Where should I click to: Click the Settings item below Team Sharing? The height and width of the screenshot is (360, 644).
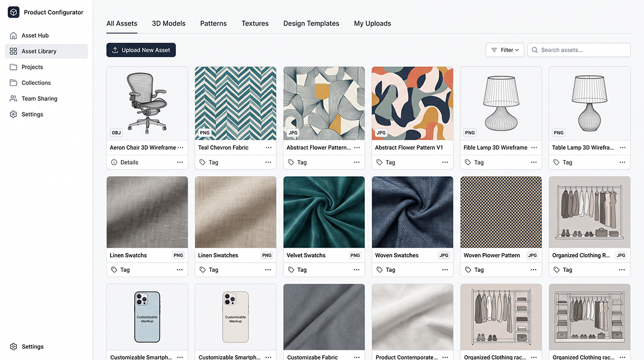point(46,114)
